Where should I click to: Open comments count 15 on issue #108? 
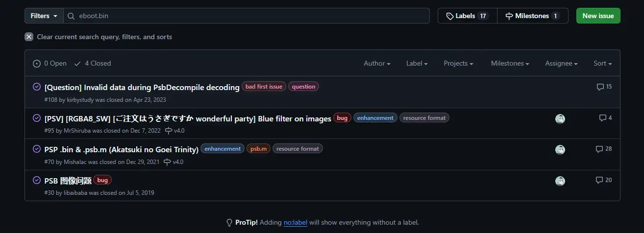click(604, 87)
